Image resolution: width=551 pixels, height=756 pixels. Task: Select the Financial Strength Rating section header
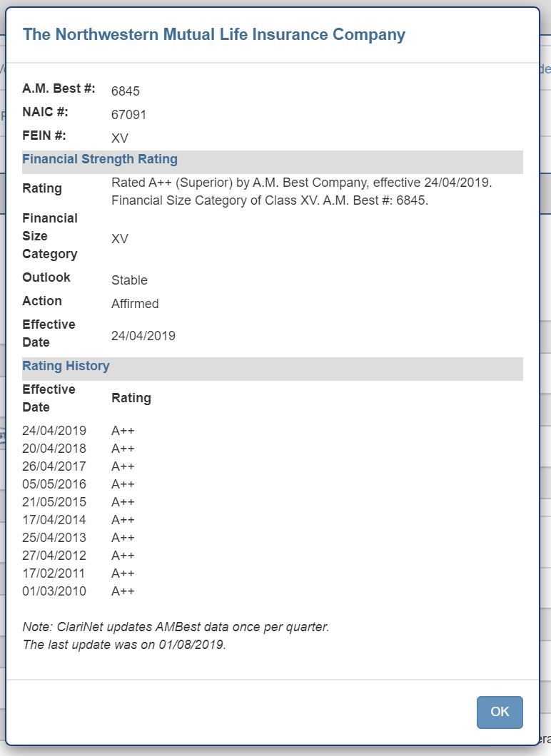[100, 160]
